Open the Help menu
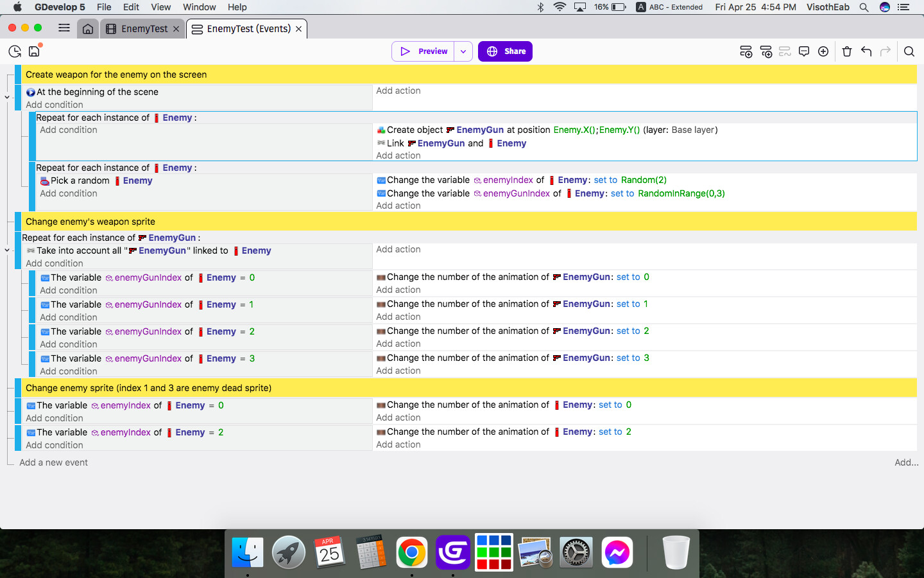924x578 pixels. [x=237, y=7]
